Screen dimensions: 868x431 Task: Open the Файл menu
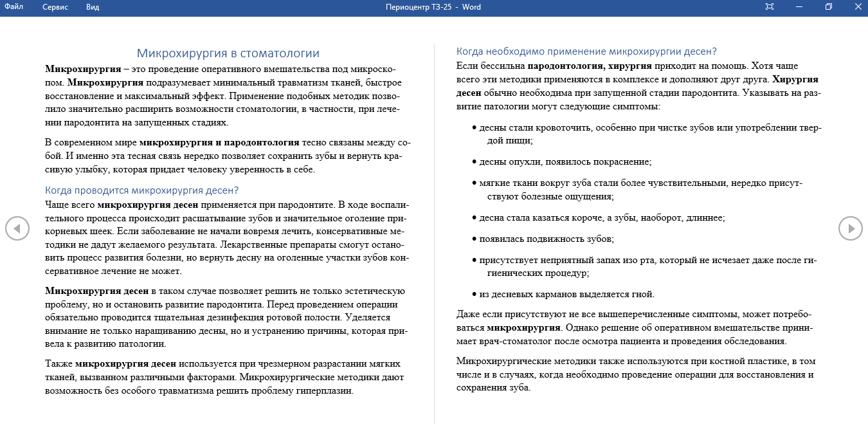click(14, 7)
